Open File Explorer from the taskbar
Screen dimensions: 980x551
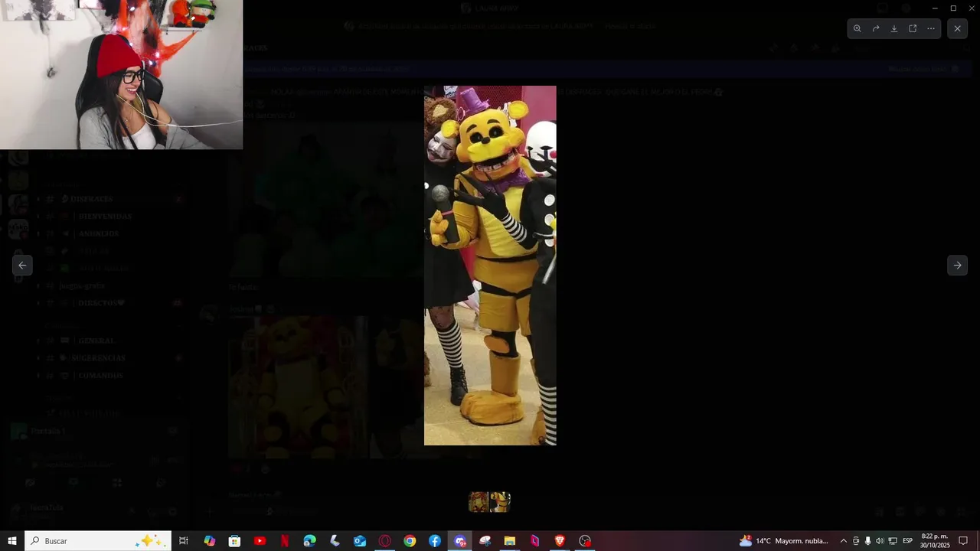point(510,541)
